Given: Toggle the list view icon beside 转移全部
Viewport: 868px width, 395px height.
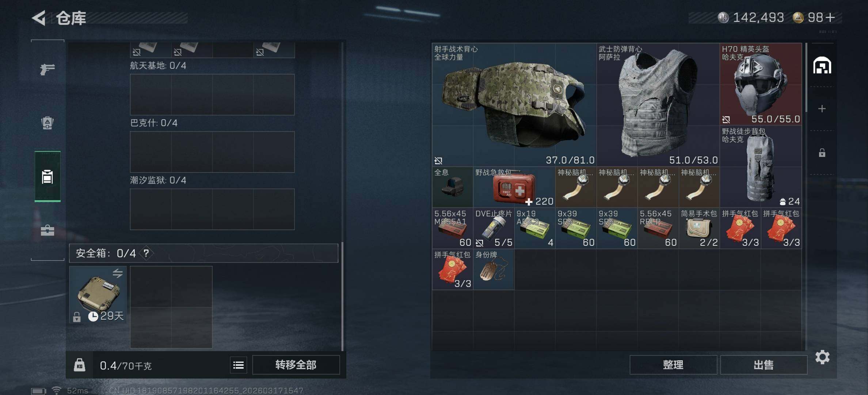Looking at the screenshot, I should coord(239,365).
